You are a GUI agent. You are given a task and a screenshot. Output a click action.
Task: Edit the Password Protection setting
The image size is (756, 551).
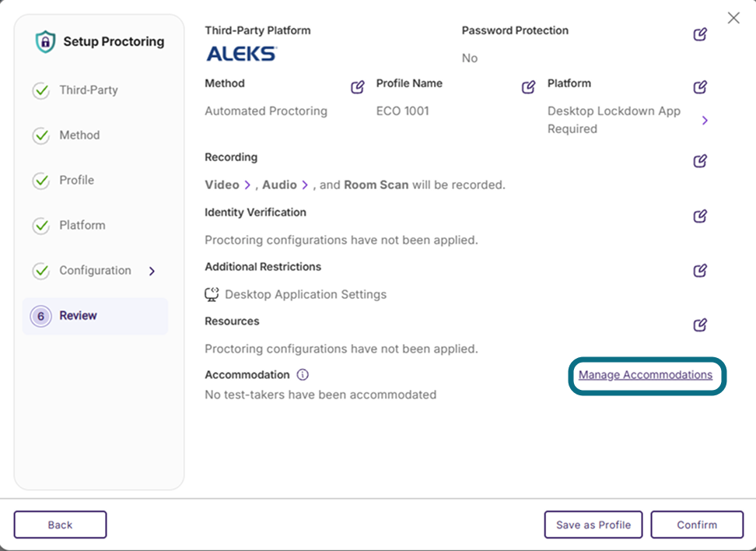tap(700, 34)
